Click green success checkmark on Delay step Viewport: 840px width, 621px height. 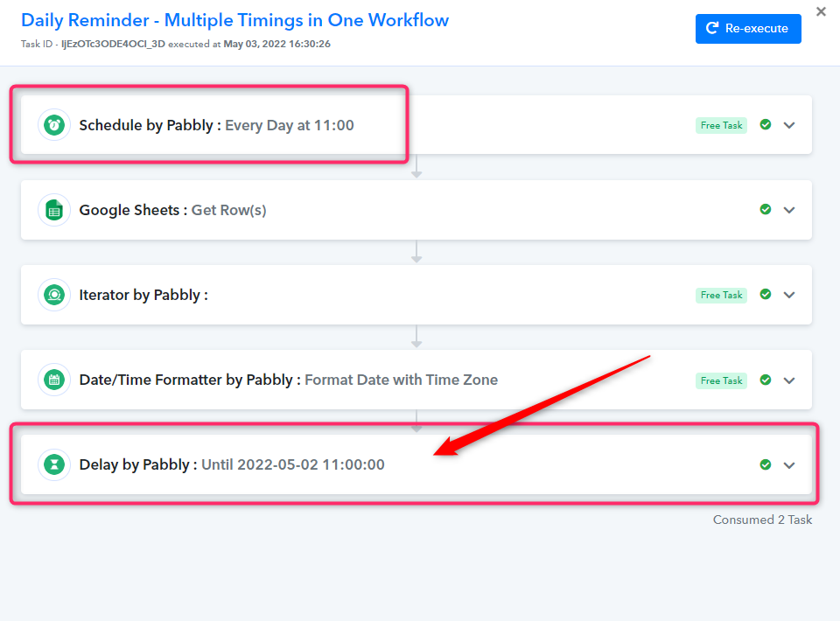coord(766,464)
